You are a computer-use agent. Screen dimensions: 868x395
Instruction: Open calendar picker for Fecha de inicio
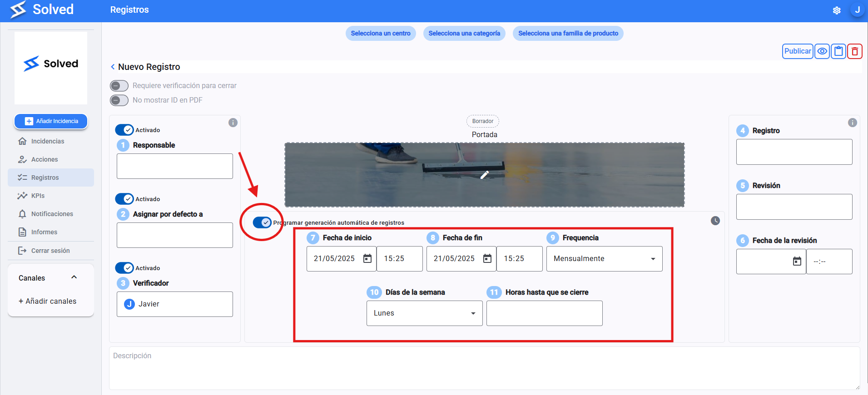pyautogui.click(x=367, y=258)
